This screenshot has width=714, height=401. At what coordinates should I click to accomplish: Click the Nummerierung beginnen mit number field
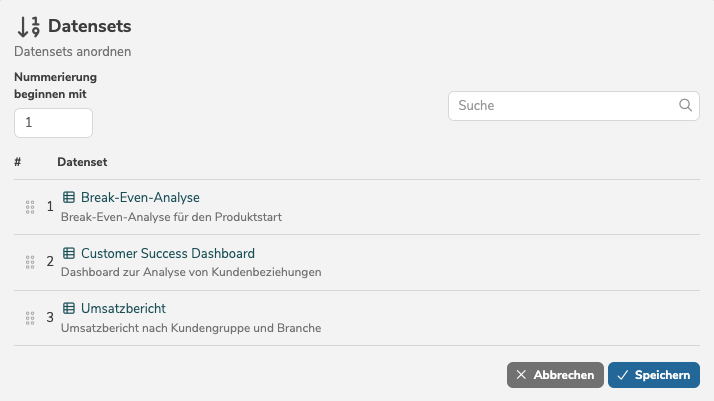[x=53, y=123]
